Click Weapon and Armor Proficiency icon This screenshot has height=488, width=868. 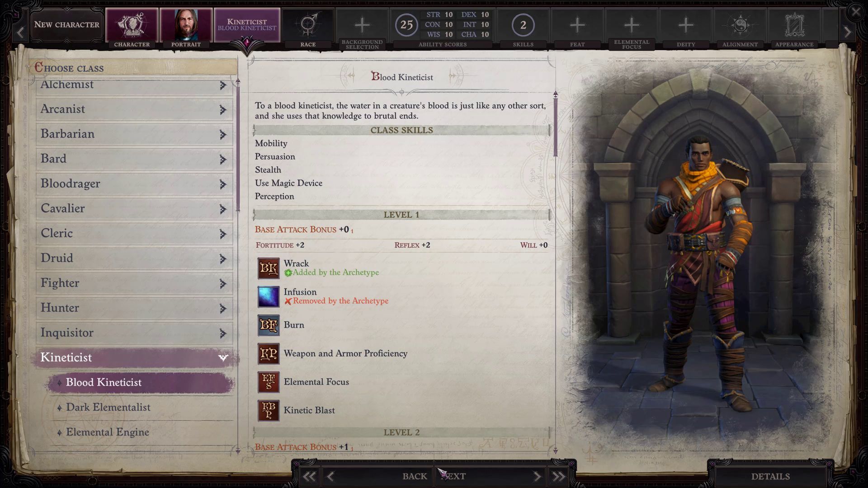(269, 354)
